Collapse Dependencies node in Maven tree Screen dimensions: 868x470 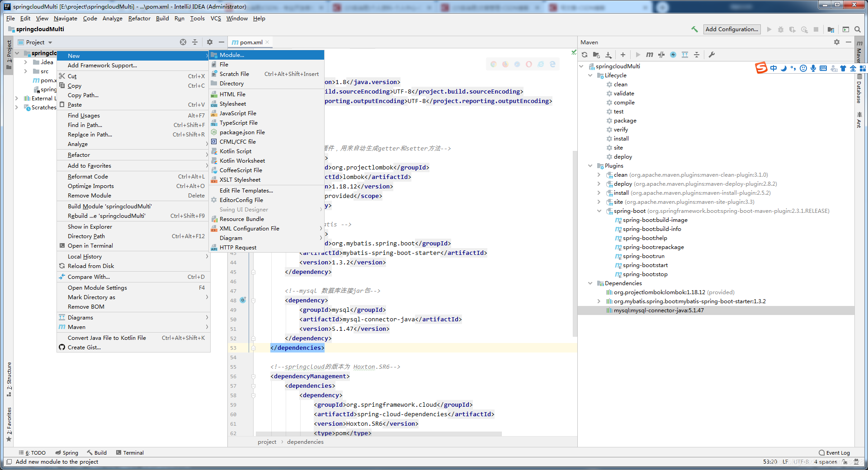590,283
